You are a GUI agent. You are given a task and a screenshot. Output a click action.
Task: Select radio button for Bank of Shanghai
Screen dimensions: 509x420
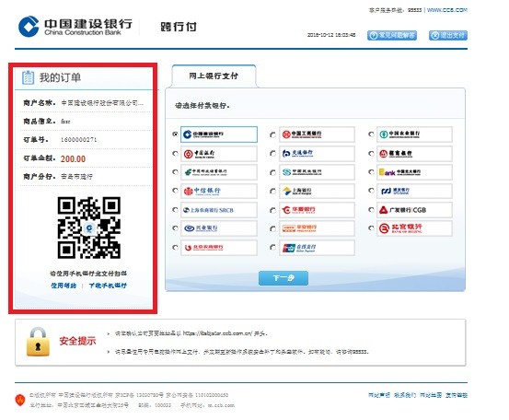click(273, 191)
